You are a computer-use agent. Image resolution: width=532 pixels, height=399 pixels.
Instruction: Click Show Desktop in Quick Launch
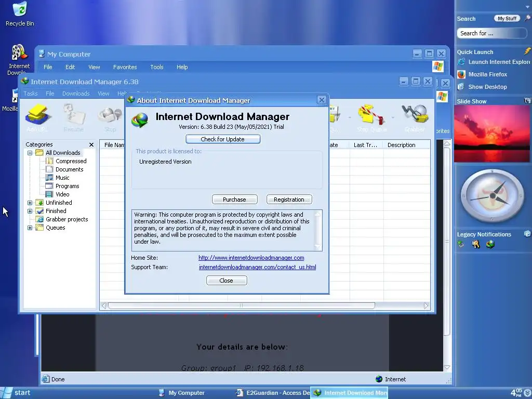(x=482, y=87)
